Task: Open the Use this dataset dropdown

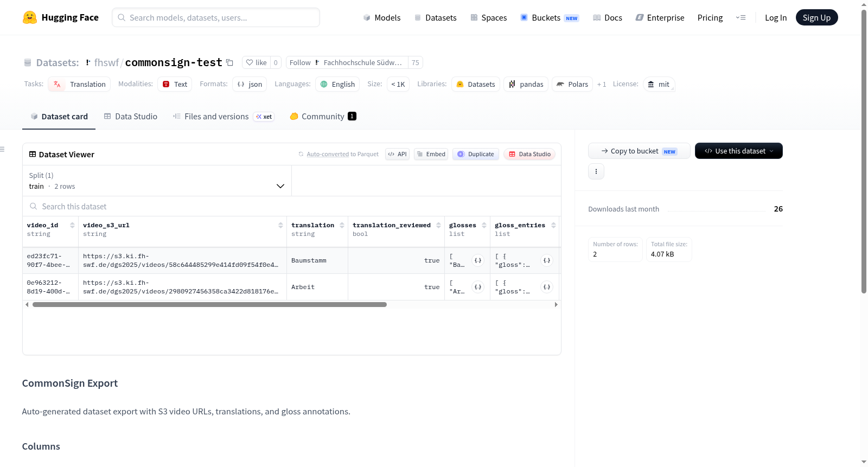Action: tap(739, 151)
